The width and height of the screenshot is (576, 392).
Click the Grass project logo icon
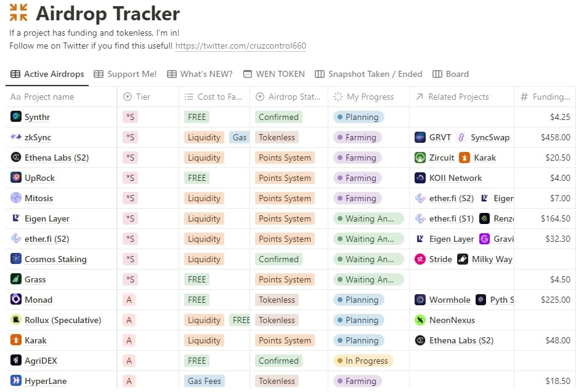16,279
